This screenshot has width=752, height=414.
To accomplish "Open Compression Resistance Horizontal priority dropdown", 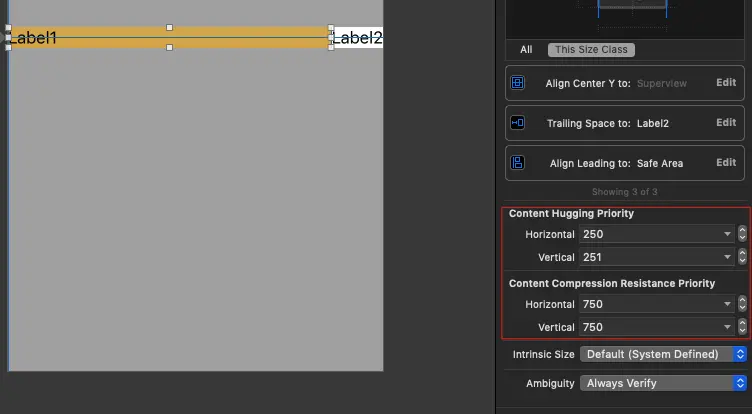I will (x=727, y=304).
